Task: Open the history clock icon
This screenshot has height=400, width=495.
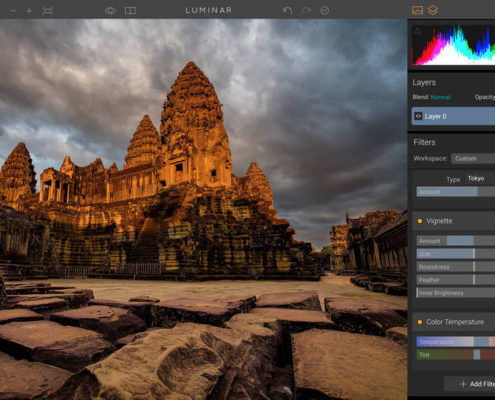Action: click(x=325, y=11)
